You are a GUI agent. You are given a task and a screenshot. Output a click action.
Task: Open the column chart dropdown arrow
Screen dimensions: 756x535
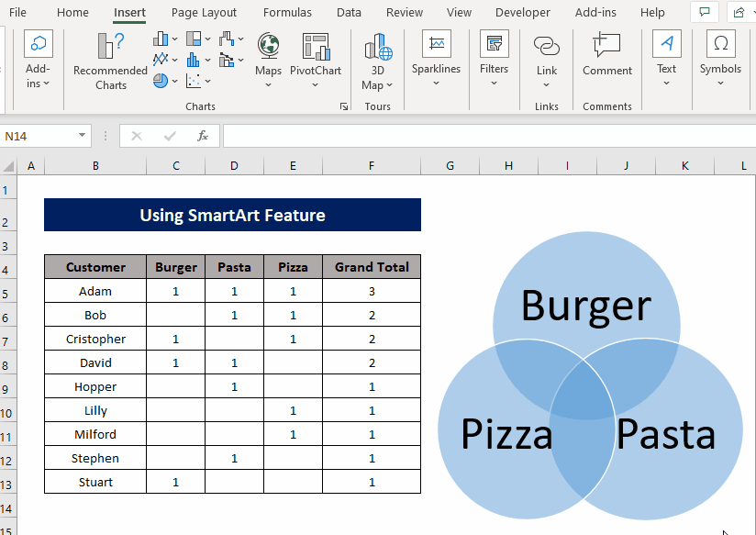tap(174, 39)
